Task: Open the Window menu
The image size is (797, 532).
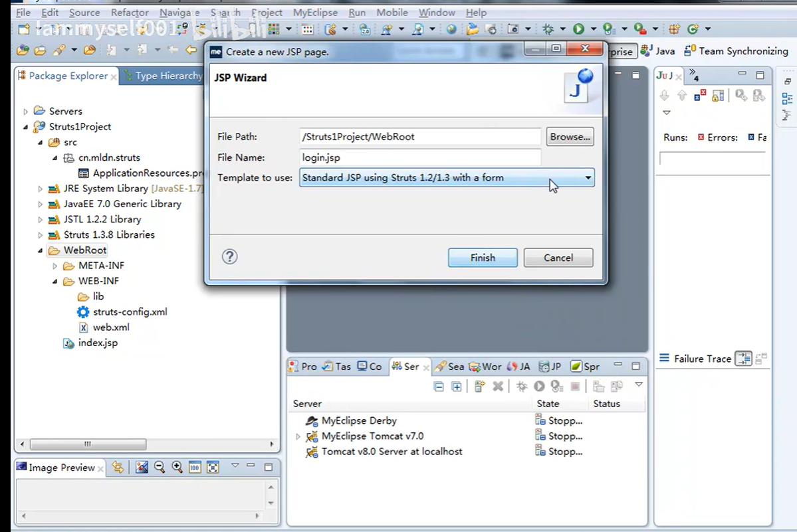Action: (x=437, y=12)
